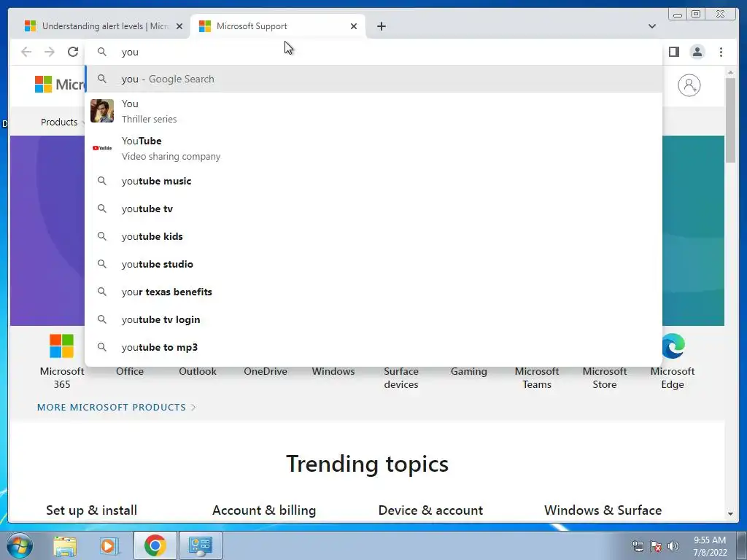747x560 pixels.
Task: Open the Chrome profile avatar icon
Action: point(697,52)
